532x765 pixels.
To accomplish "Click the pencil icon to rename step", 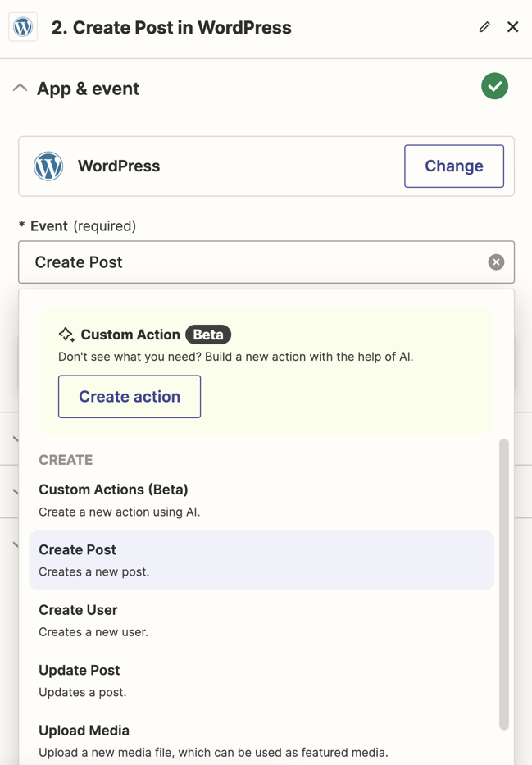I will point(484,27).
